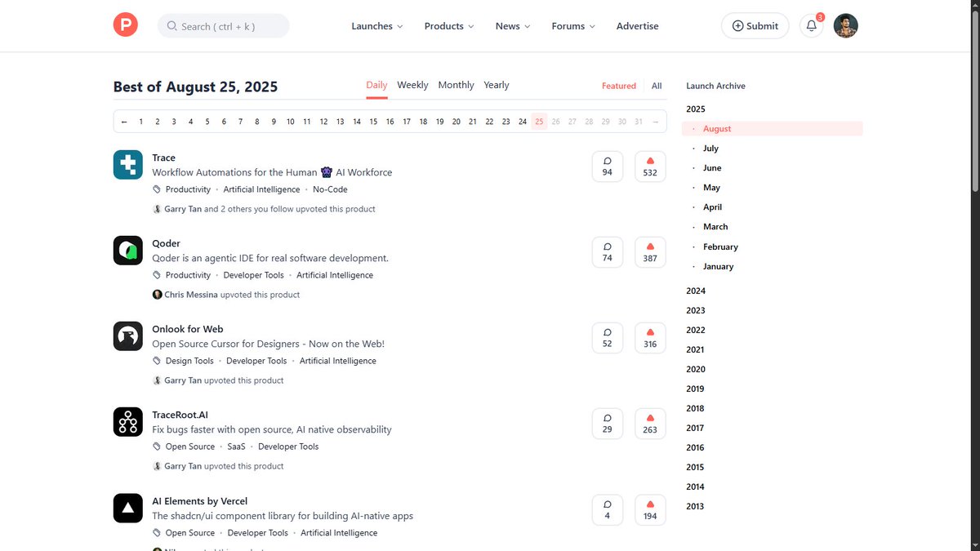This screenshot has height=551, width=980.
Task: Select day 15 in date pagination
Action: [x=373, y=122]
